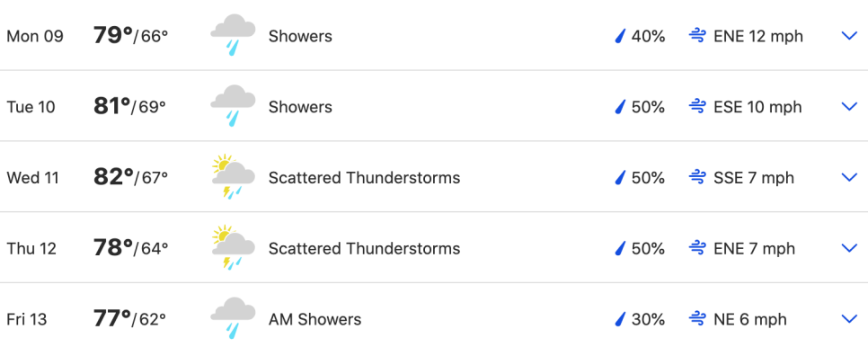Click the ESE 10 mph wind reading
This screenshot has height=347, width=868.
pyautogui.click(x=757, y=107)
